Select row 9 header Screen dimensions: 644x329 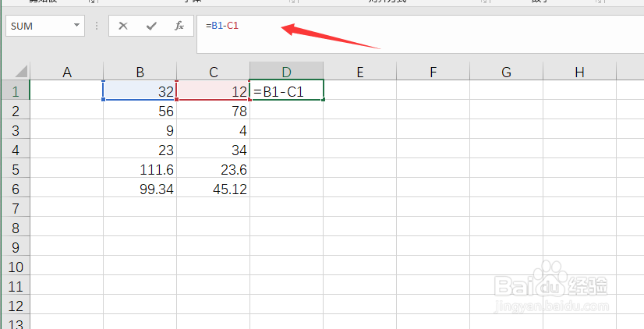[16, 246]
